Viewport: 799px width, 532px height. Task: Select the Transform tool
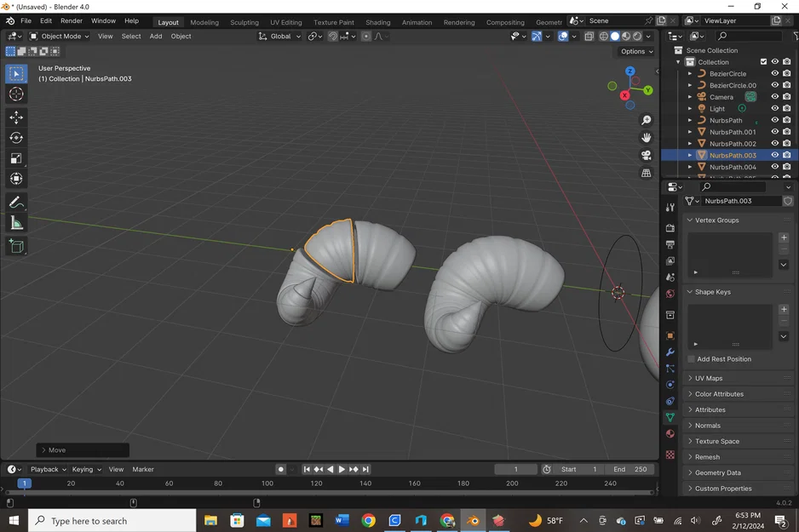coord(16,179)
